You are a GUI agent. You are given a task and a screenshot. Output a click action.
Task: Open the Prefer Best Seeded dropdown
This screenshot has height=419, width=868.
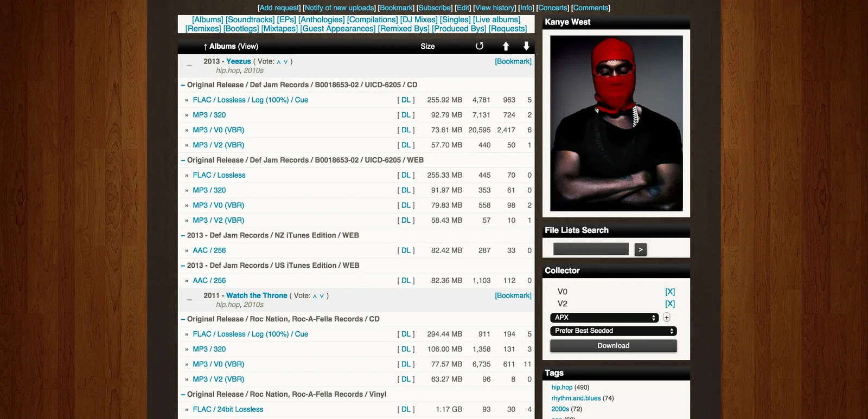(613, 331)
